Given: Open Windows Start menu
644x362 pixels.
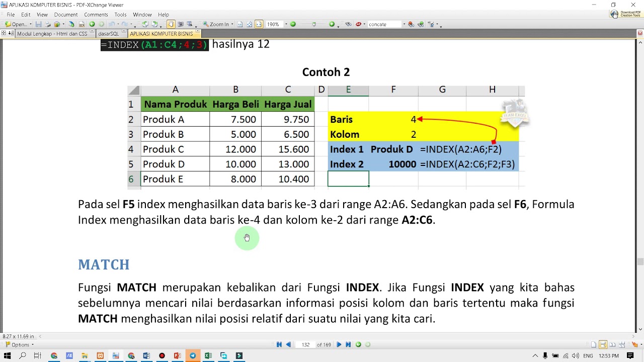Looking at the screenshot, I should coord(8,355).
